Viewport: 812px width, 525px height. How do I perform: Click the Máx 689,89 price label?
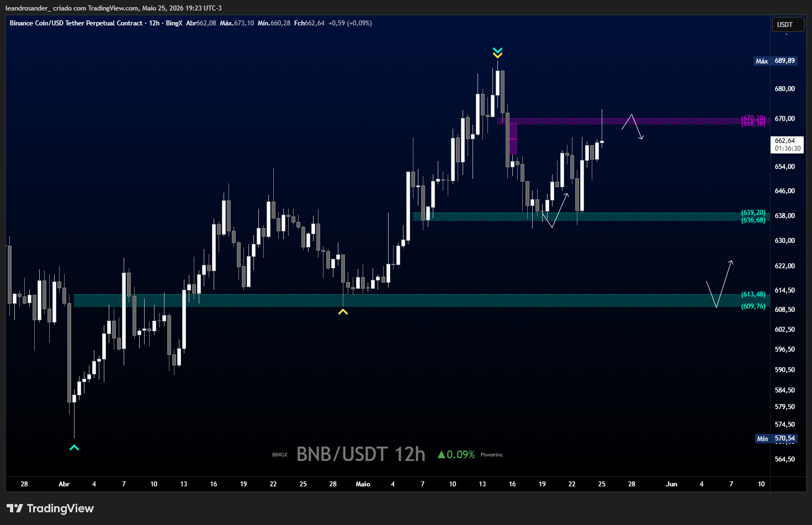776,61
